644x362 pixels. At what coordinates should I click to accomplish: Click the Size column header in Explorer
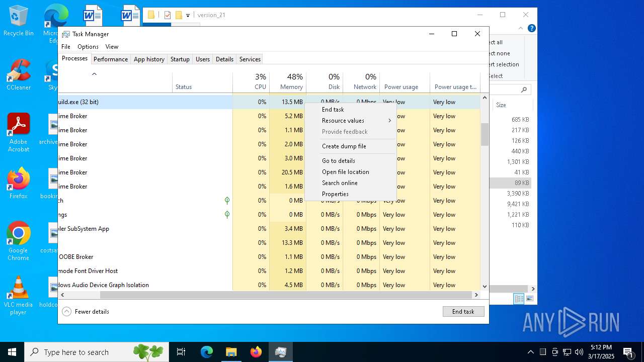tap(512, 105)
